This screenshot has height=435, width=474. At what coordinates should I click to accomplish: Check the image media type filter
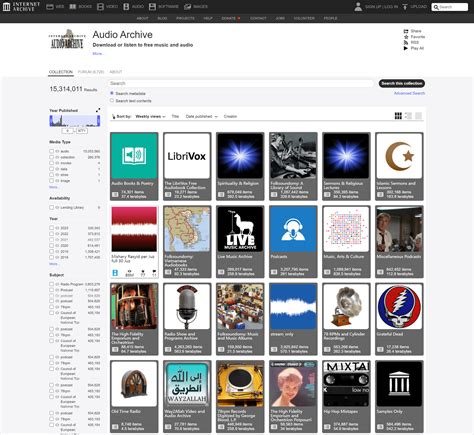click(51, 180)
